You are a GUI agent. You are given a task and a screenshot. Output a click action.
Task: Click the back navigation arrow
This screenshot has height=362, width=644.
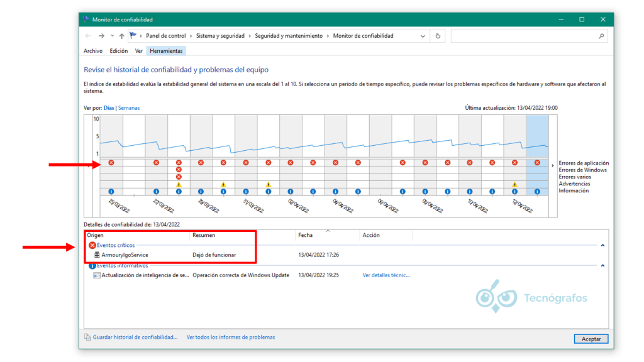[x=87, y=36]
